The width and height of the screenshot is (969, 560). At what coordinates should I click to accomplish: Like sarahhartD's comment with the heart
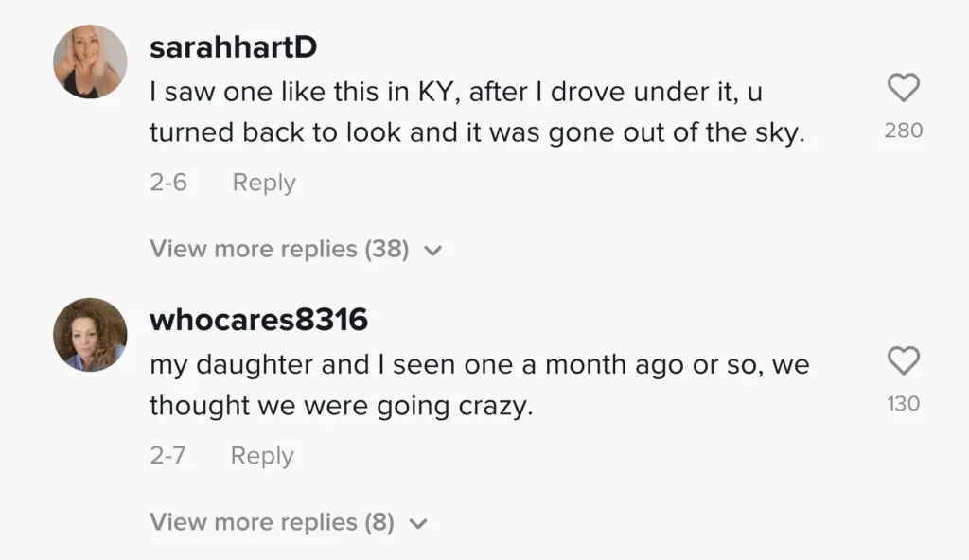pyautogui.click(x=904, y=89)
